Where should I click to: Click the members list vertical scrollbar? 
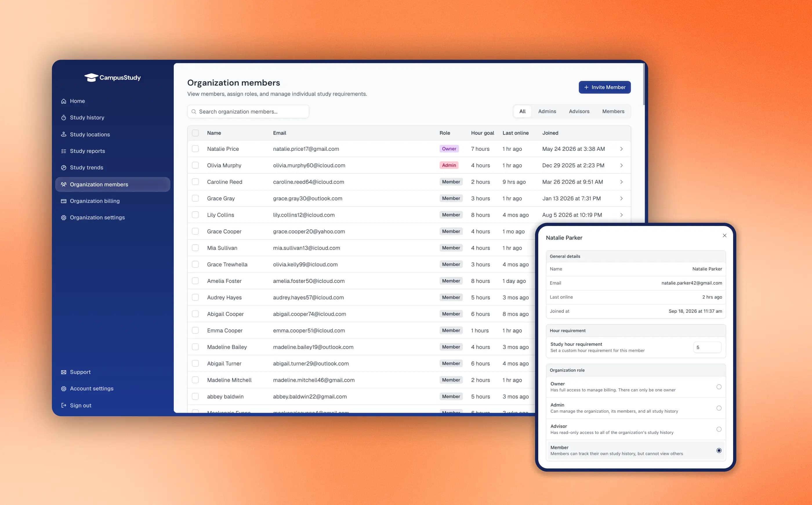pyautogui.click(x=644, y=84)
